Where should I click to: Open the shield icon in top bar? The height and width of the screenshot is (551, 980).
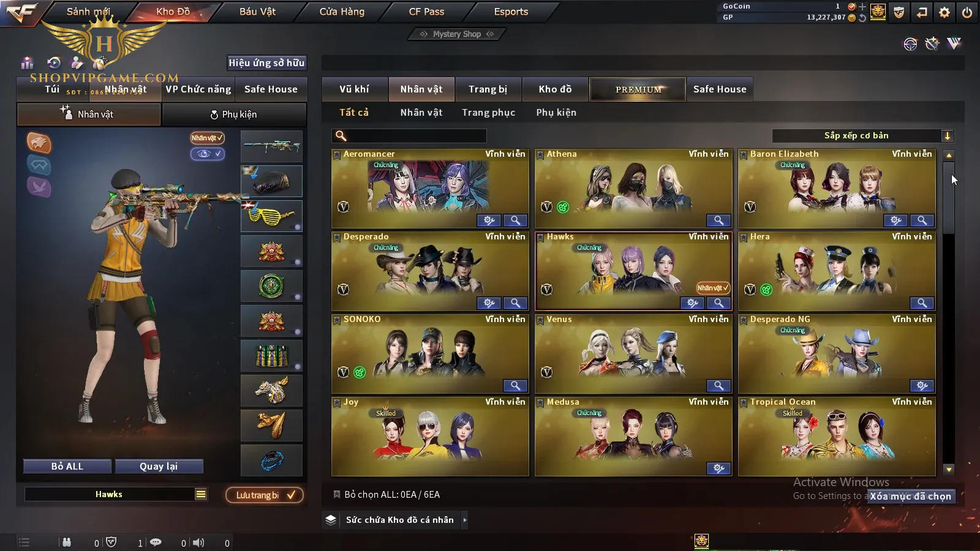(x=899, y=12)
